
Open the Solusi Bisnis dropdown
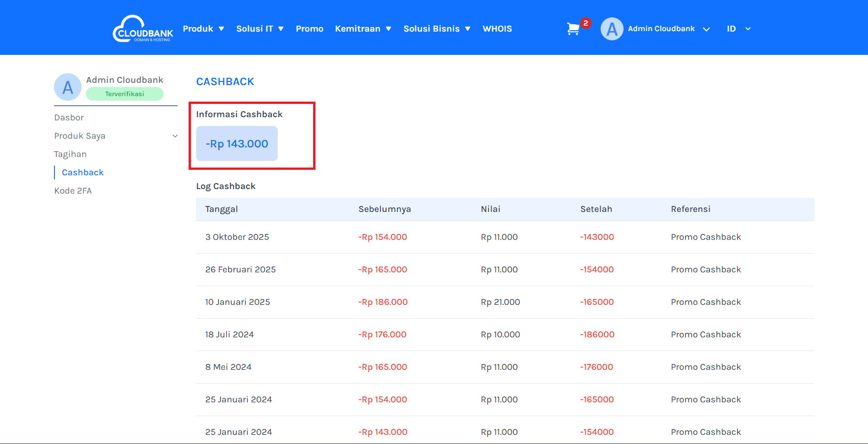tap(436, 29)
